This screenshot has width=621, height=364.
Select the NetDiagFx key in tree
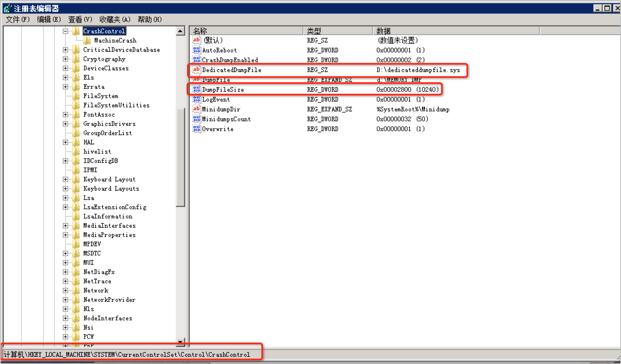tap(99, 272)
